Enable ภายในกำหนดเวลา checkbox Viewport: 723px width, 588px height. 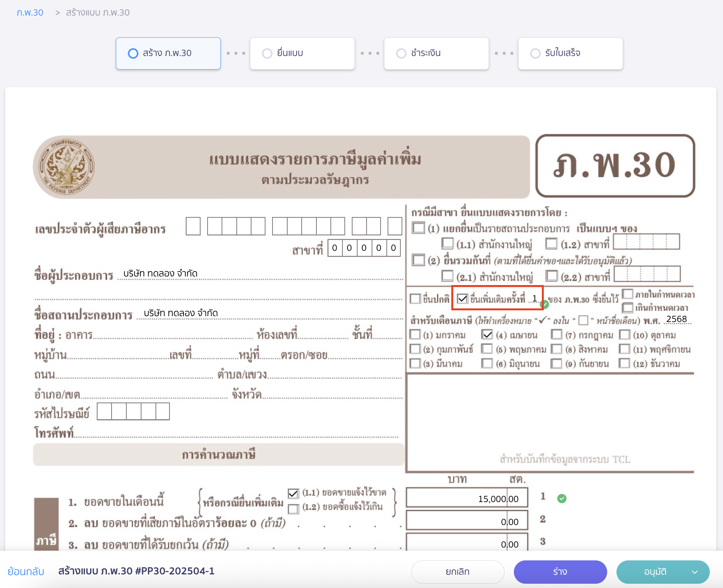[628, 294]
